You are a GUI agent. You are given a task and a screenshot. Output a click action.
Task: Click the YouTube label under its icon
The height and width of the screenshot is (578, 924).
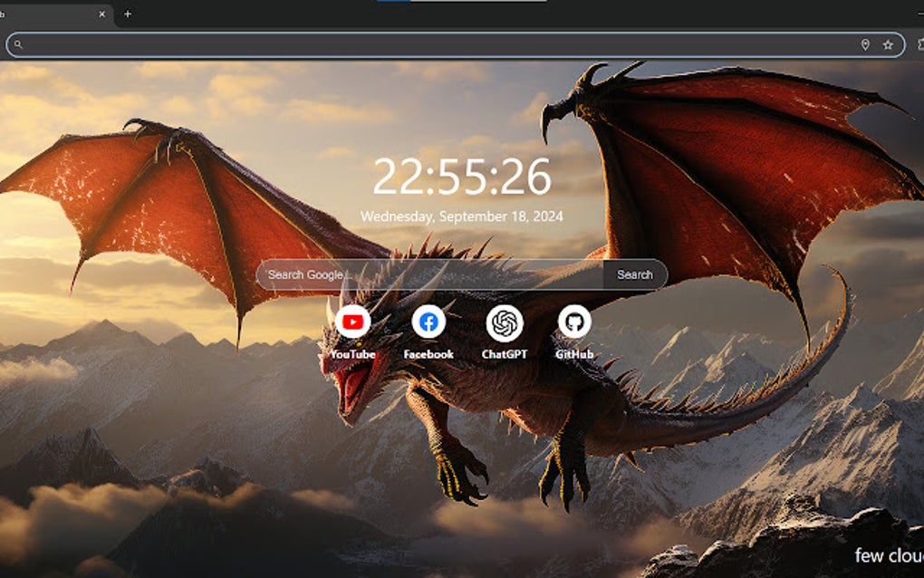[x=353, y=354]
